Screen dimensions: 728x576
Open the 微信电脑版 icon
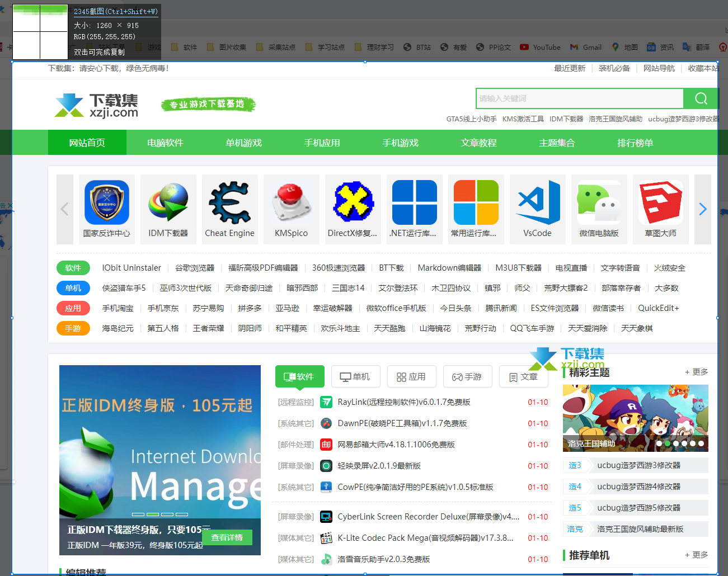coord(599,202)
